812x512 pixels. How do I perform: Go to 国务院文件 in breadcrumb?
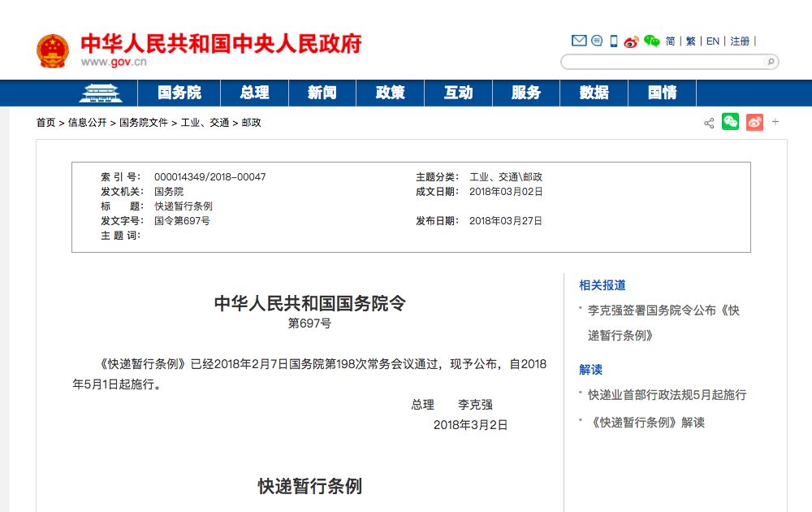pos(144,122)
